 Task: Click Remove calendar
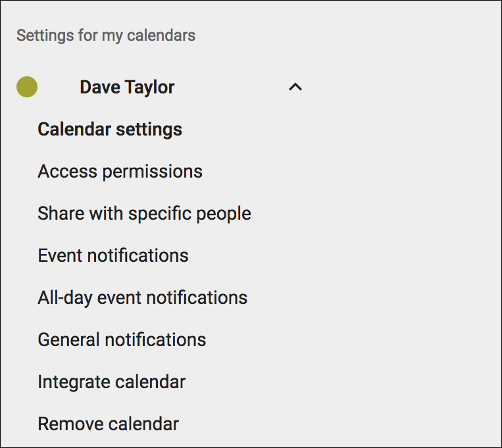(x=108, y=424)
